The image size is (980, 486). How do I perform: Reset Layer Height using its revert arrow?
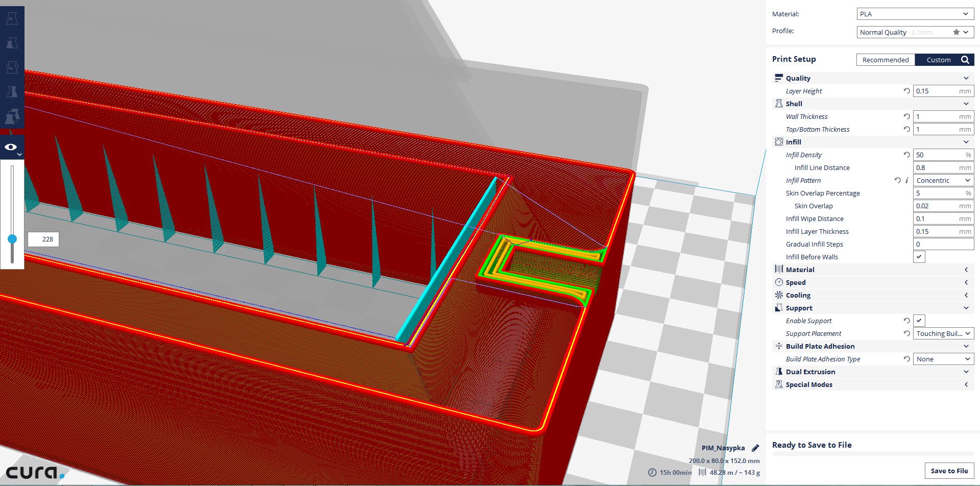pyautogui.click(x=906, y=91)
